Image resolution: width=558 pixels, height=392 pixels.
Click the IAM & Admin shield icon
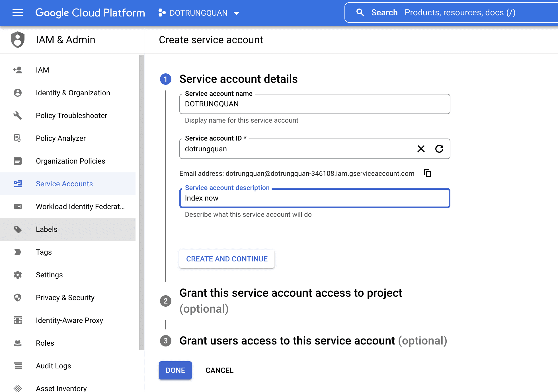[x=18, y=40]
